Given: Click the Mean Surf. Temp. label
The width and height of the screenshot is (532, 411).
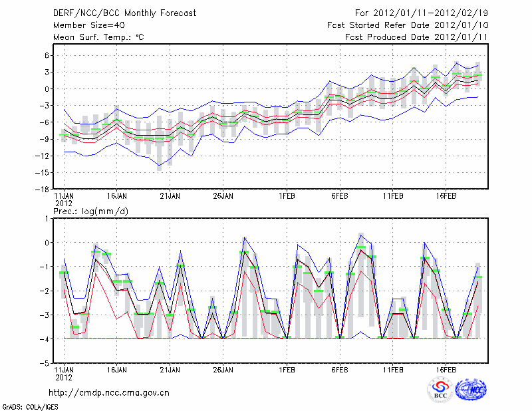Looking at the screenshot, I should [x=98, y=37].
